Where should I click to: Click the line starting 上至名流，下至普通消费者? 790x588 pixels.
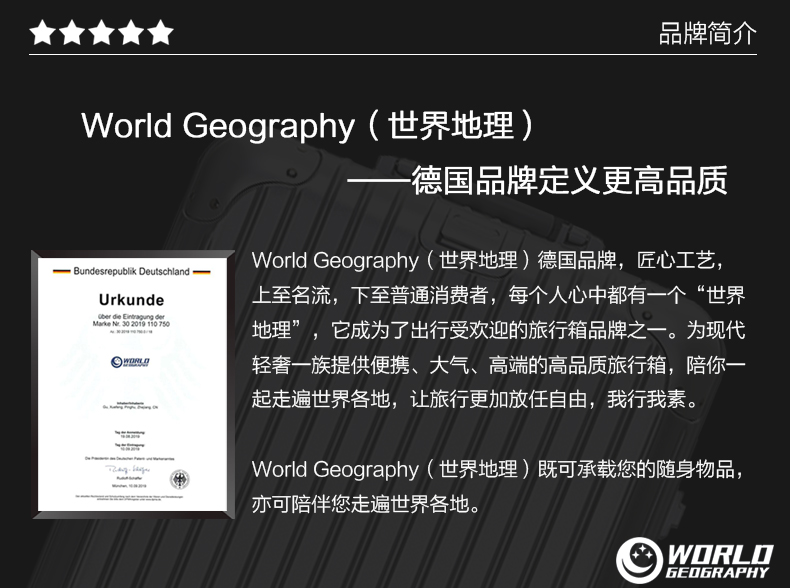tap(499, 295)
